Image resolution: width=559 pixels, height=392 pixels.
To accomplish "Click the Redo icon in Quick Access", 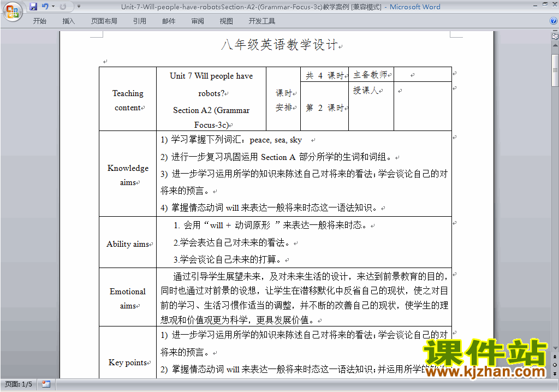I will [x=63, y=7].
